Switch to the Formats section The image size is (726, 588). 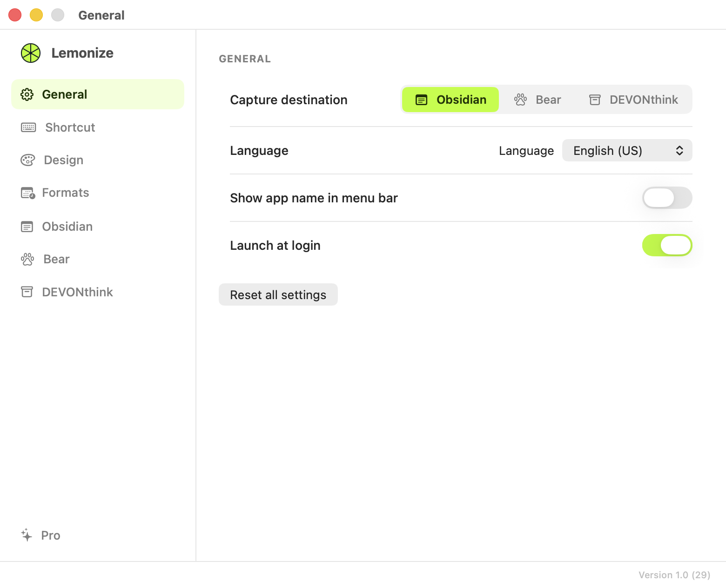tap(98, 193)
